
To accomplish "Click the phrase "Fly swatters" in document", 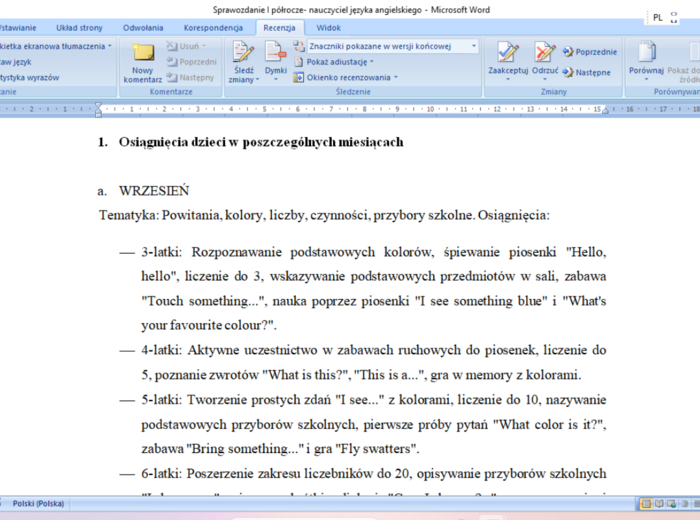I will pyautogui.click(x=377, y=449).
